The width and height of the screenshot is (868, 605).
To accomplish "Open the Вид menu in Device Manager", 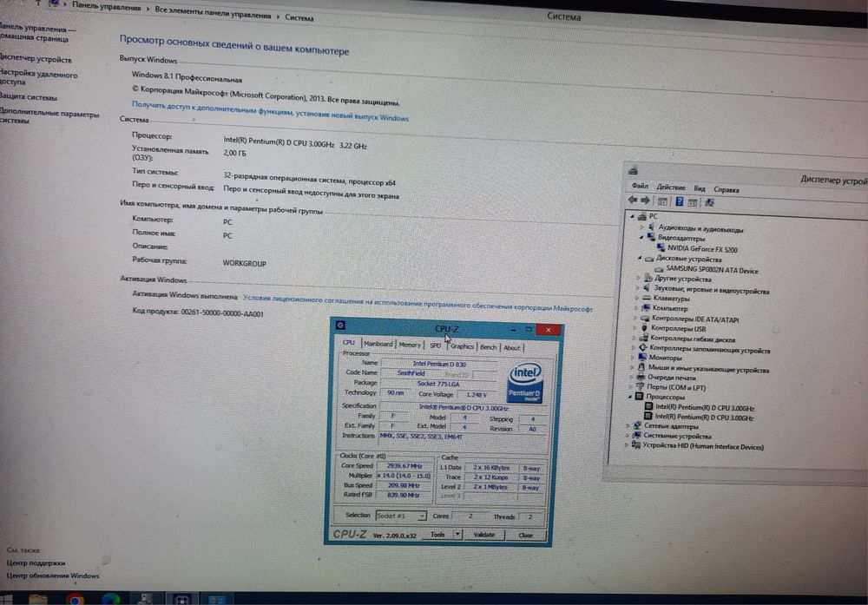I will click(x=699, y=188).
